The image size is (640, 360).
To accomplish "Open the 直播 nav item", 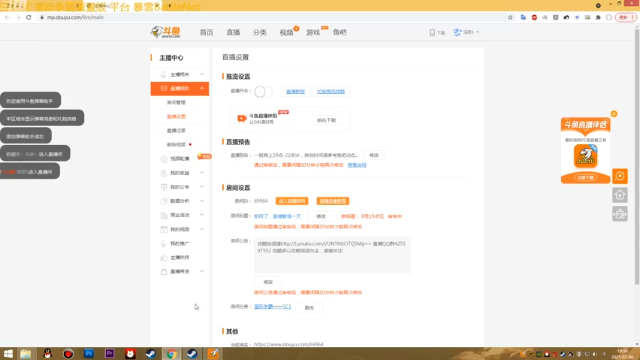I will pos(233,32).
